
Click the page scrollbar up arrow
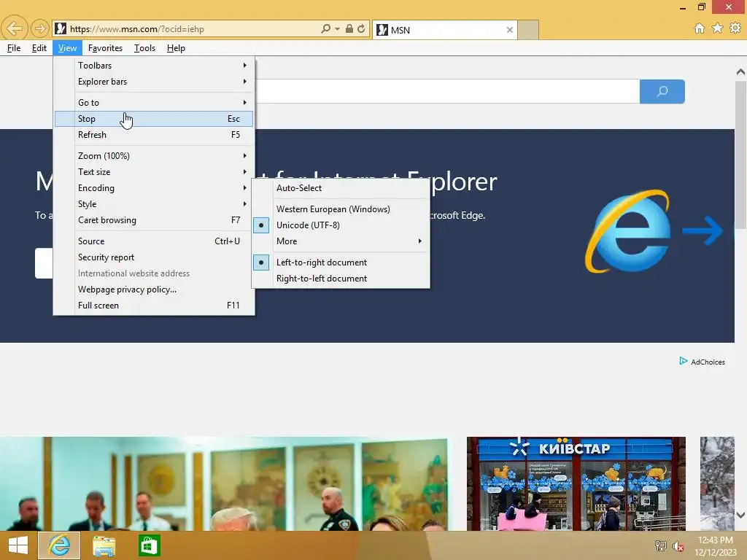(x=740, y=72)
